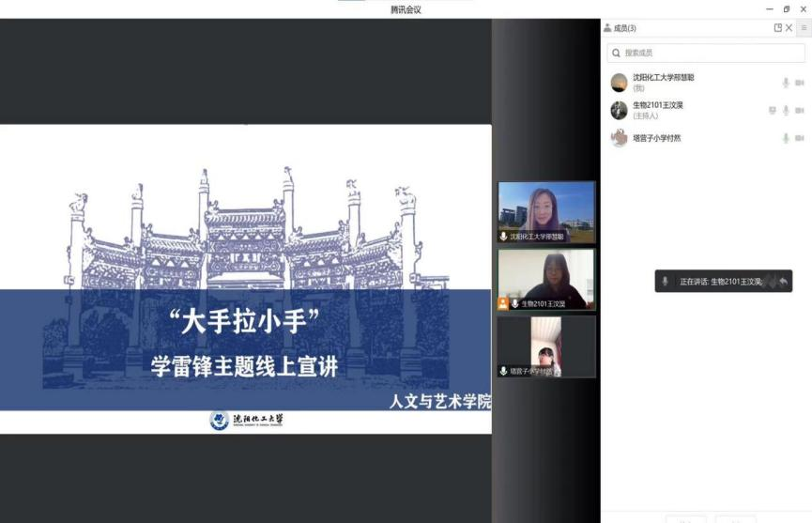
Task: Click the search magnifier icon in members panel
Action: [616, 54]
